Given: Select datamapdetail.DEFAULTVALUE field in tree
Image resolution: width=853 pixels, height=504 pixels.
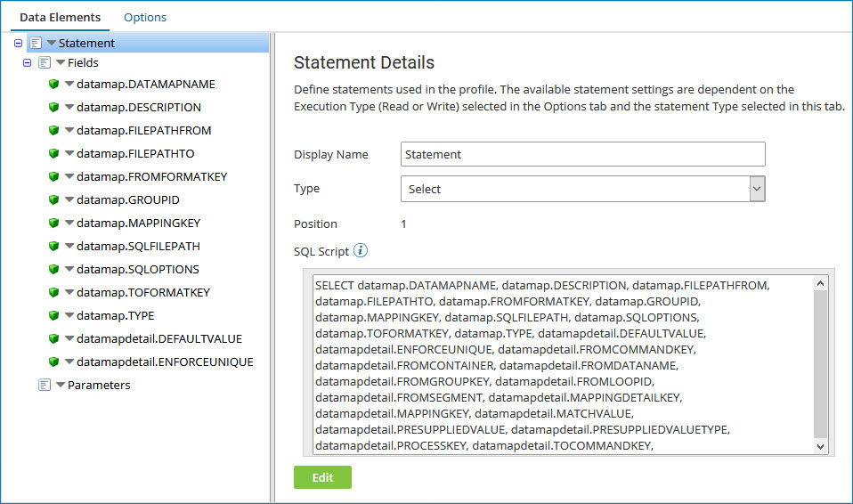Looking at the screenshot, I should click(x=159, y=338).
